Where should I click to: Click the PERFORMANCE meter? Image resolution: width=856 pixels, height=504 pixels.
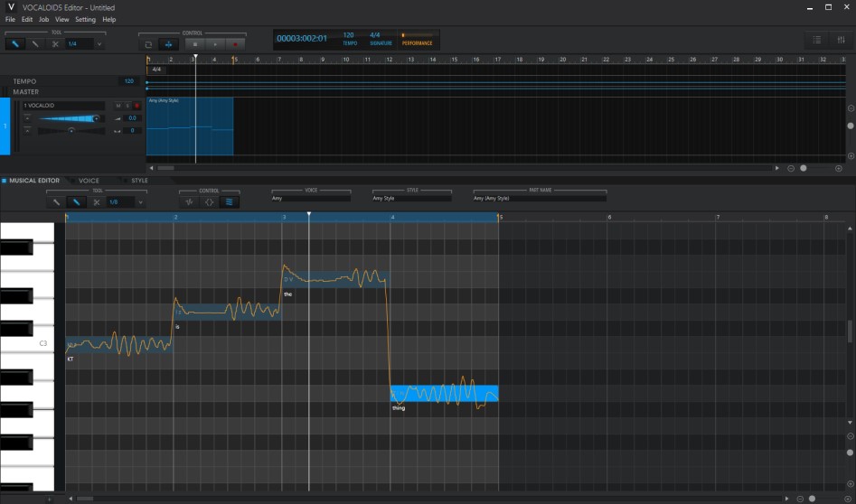click(x=417, y=39)
